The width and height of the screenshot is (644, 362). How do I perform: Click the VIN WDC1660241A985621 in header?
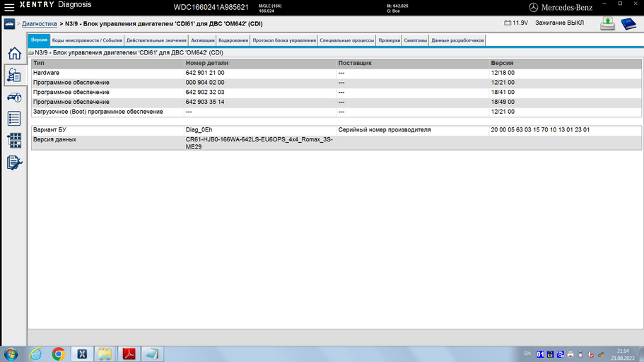(211, 7)
